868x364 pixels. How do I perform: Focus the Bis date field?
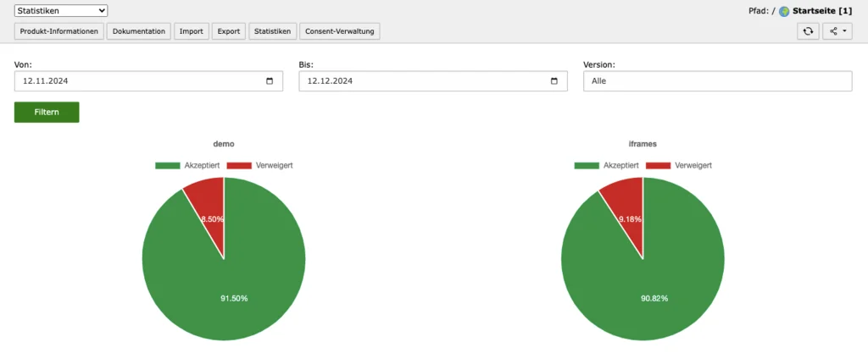pyautogui.click(x=433, y=81)
